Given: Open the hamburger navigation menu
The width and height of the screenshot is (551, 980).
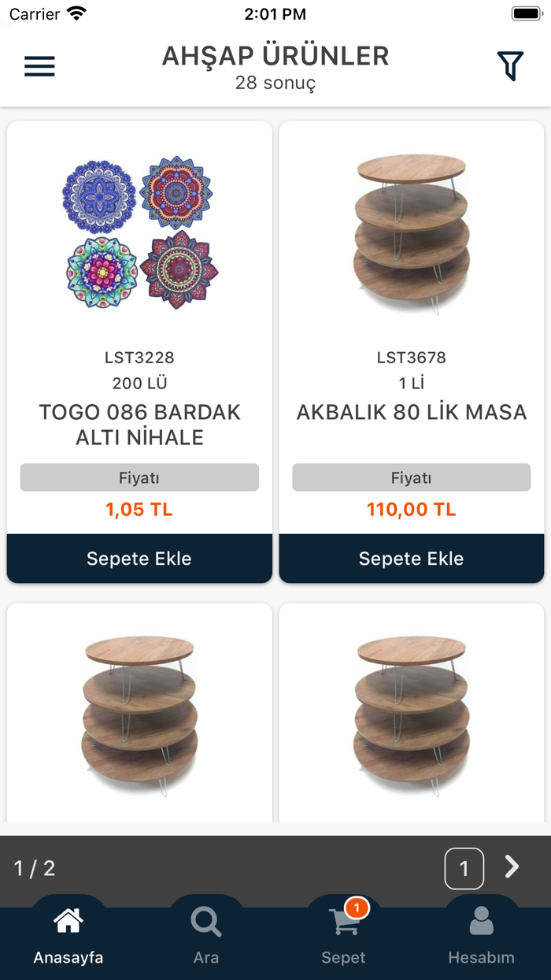Looking at the screenshot, I should click(x=39, y=65).
